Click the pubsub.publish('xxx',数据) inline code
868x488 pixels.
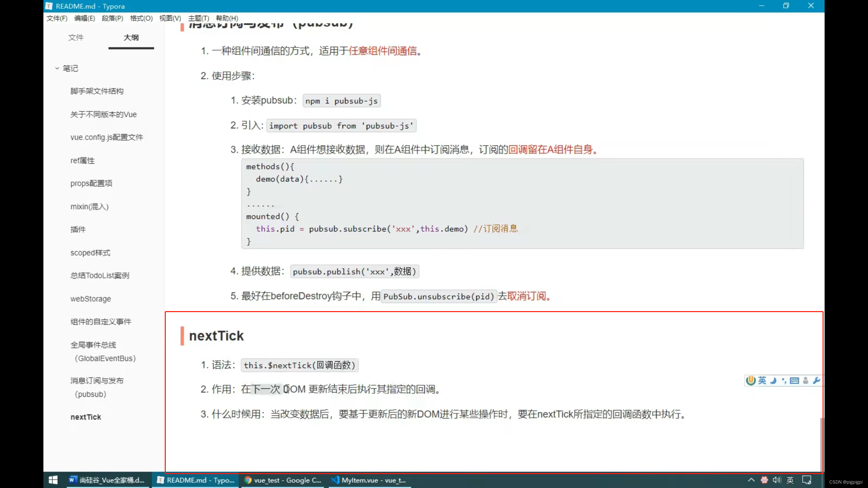tap(355, 271)
